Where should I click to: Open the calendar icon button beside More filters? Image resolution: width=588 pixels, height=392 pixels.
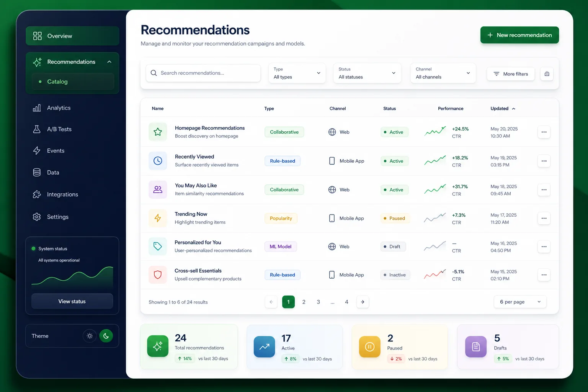[x=547, y=74]
